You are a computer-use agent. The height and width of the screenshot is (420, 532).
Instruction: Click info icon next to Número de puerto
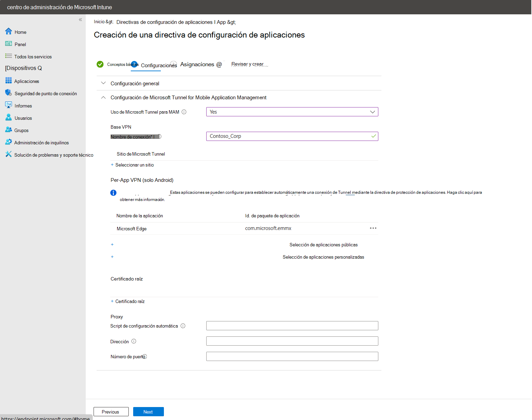point(145,357)
